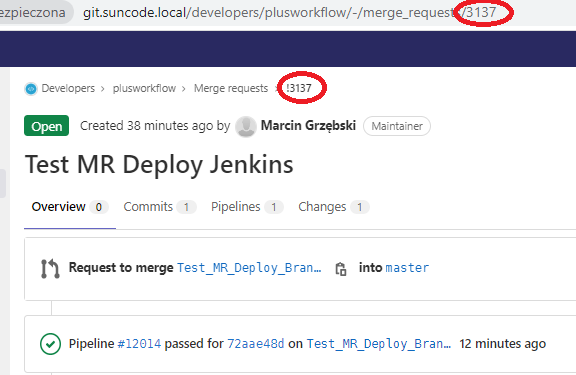The height and width of the screenshot is (375, 576).
Task: Click the Open status badge
Action: [x=46, y=126]
